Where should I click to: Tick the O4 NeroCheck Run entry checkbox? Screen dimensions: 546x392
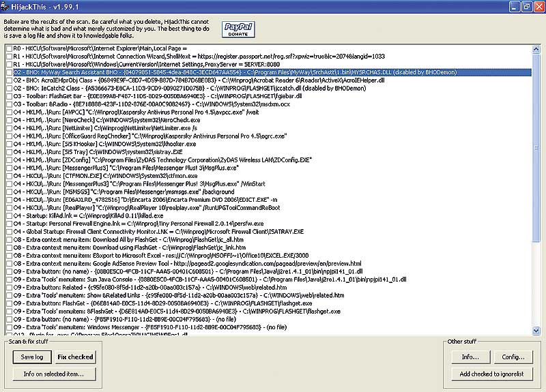9,121
